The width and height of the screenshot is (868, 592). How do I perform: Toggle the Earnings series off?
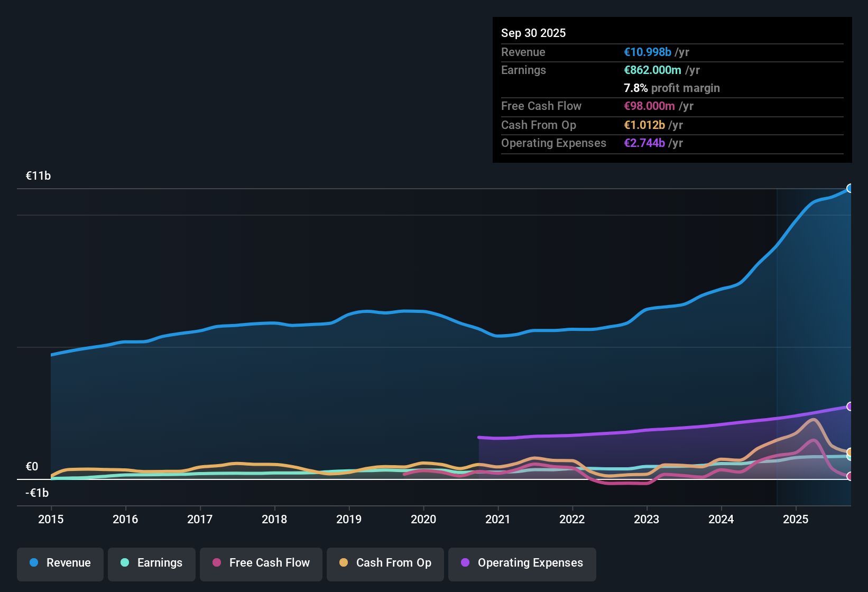tap(152, 563)
